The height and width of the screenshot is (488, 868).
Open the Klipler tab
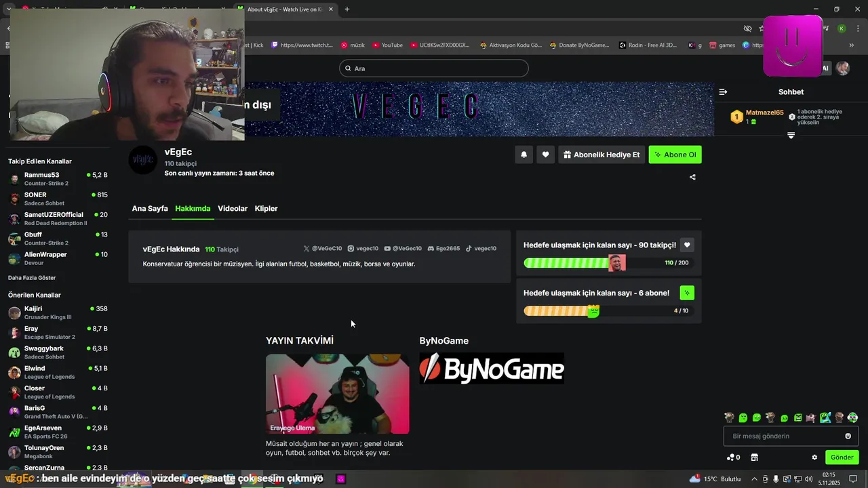point(266,209)
